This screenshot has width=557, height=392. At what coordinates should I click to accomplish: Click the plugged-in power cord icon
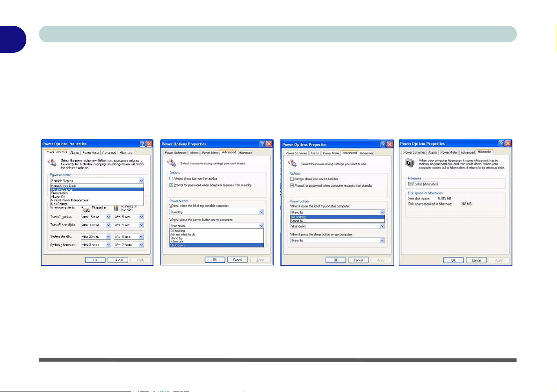(86, 208)
